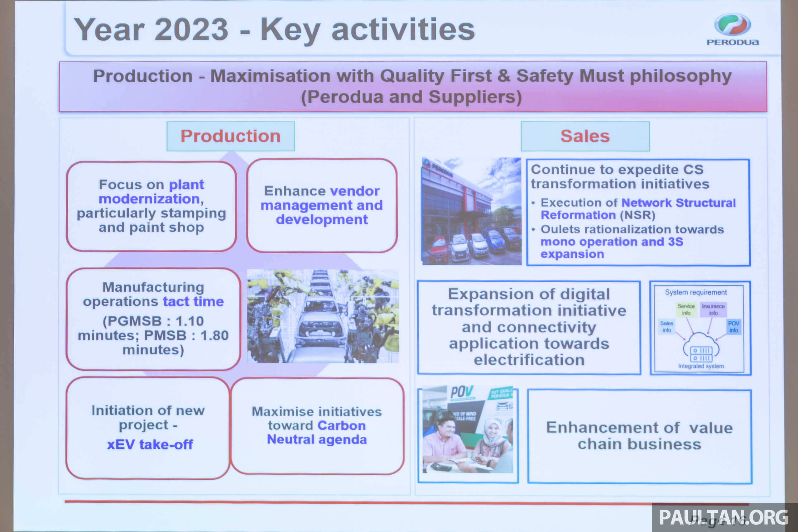Click the 'Enhance vendor management and development' box
This screenshot has width=798, height=532.
pyautogui.click(x=322, y=205)
